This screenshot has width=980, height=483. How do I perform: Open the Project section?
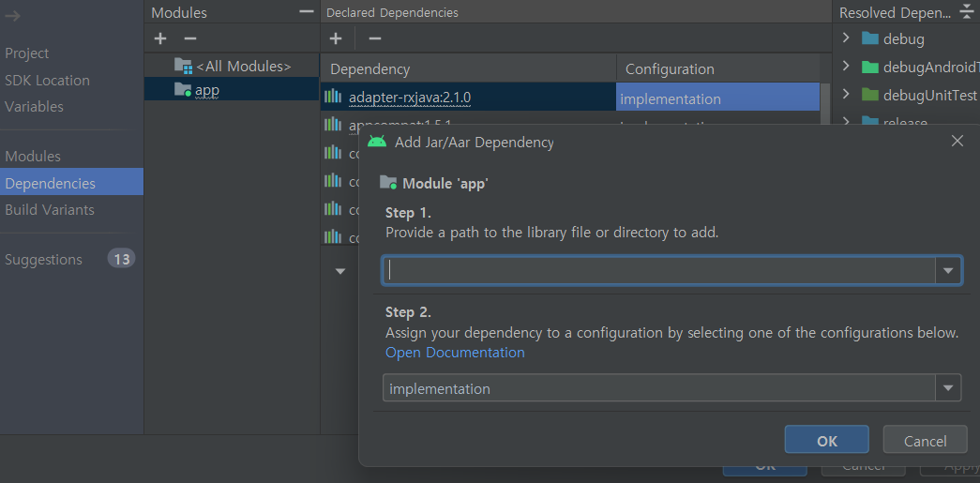click(27, 53)
